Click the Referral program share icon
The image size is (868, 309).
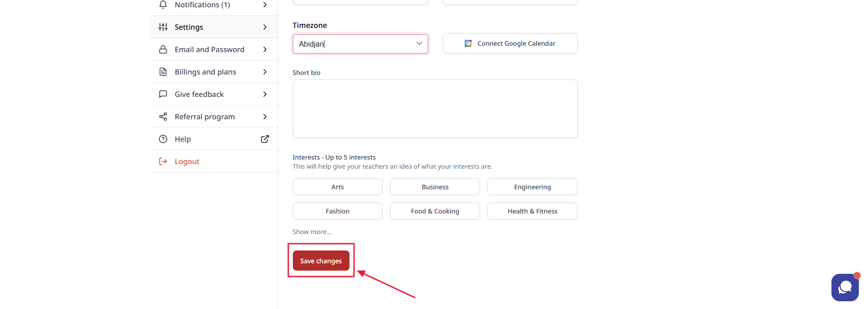pos(163,117)
